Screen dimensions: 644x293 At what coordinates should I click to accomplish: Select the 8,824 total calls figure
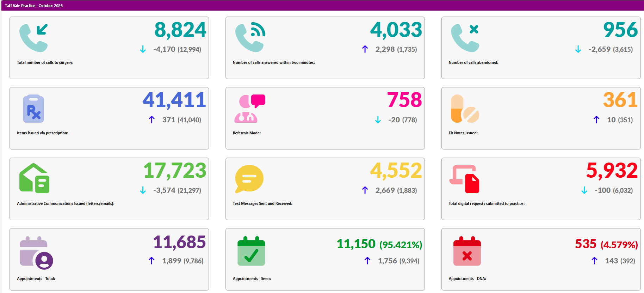tap(180, 30)
